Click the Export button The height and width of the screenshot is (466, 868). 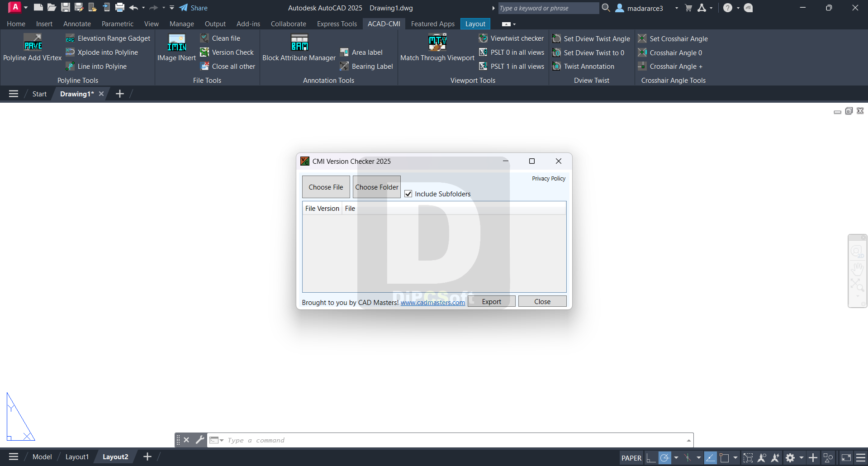492,301
